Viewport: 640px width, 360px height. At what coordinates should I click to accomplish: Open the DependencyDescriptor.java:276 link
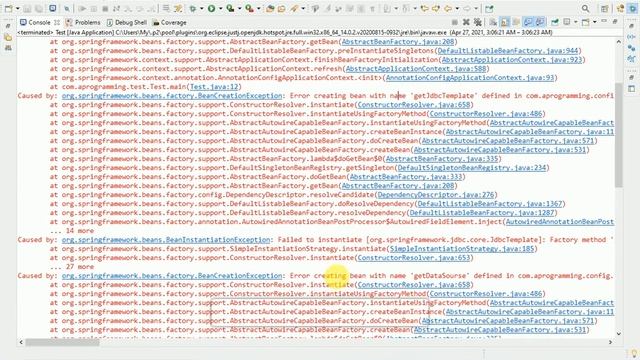pyautogui.click(x=436, y=195)
